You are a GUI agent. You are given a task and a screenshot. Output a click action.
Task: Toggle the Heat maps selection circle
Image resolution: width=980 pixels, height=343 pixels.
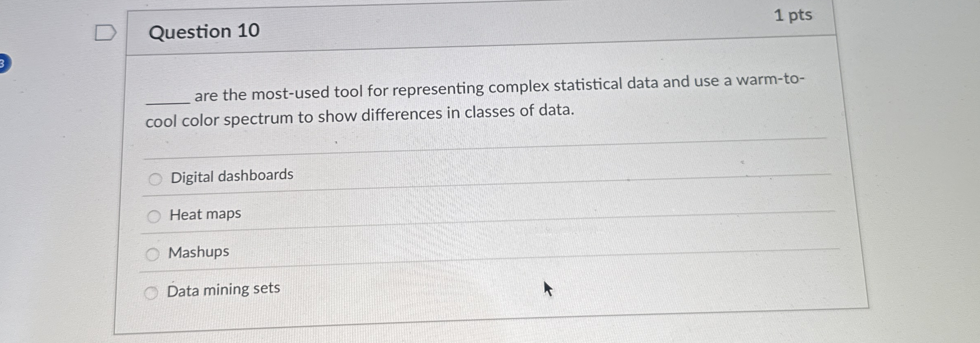(x=154, y=217)
